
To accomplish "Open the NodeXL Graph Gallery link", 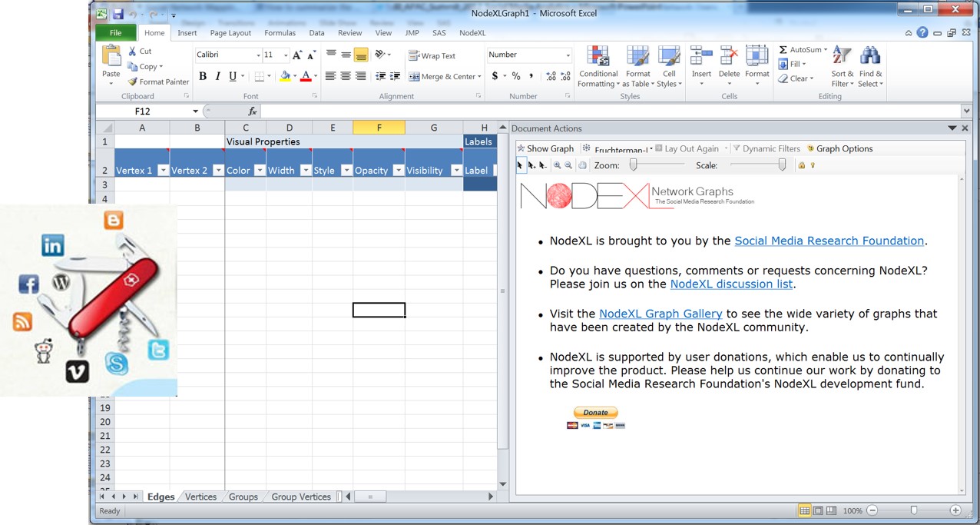I will point(661,314).
